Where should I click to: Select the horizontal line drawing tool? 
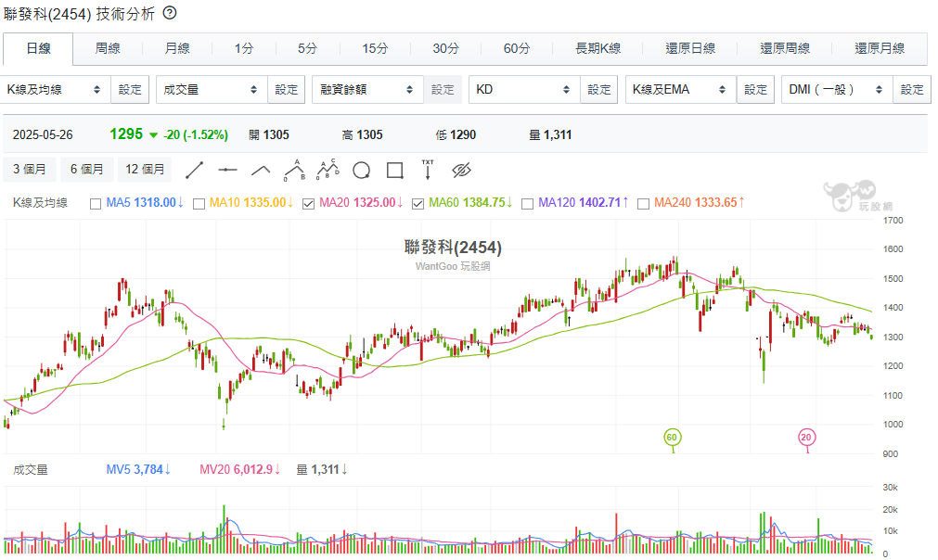tap(228, 170)
